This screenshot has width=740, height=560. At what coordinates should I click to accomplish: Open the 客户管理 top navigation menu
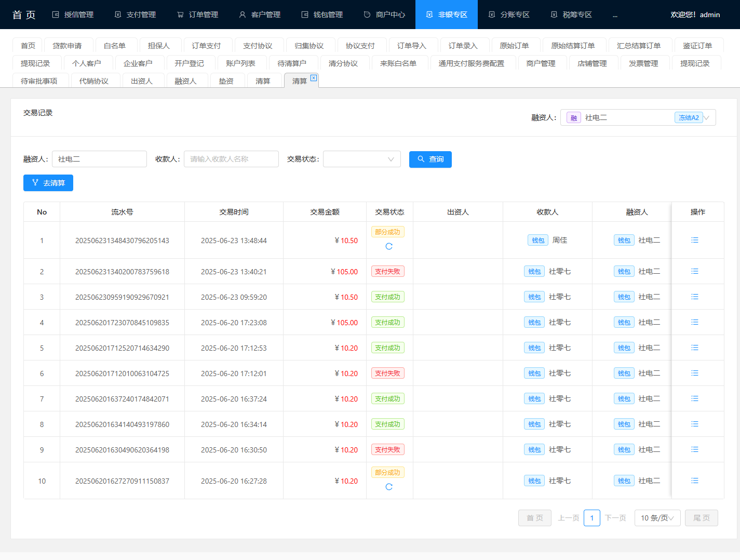pyautogui.click(x=260, y=15)
